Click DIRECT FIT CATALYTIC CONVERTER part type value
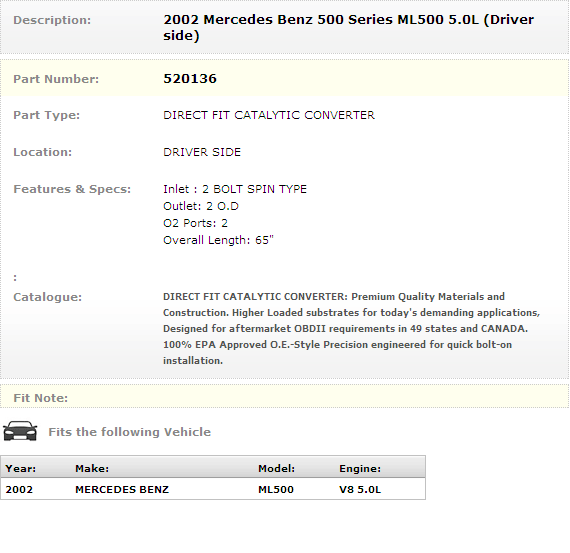570x553 pixels. pyautogui.click(x=269, y=115)
